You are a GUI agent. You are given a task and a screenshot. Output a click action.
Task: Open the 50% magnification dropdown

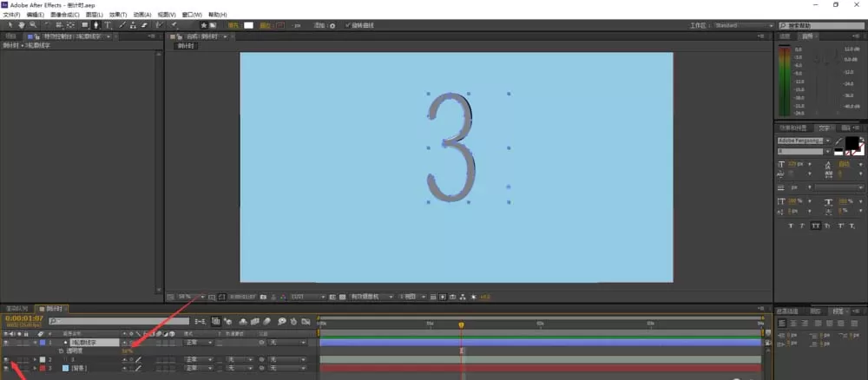(x=191, y=297)
